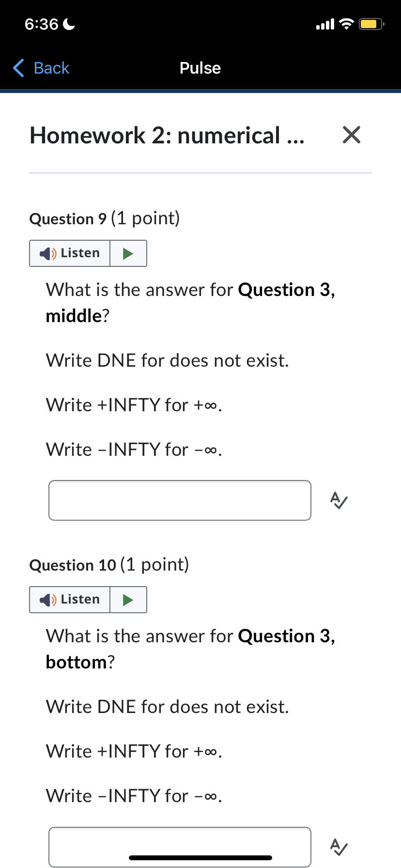This screenshot has width=401, height=868.
Task: Open spell check for Question 10 answer
Action: click(x=338, y=847)
